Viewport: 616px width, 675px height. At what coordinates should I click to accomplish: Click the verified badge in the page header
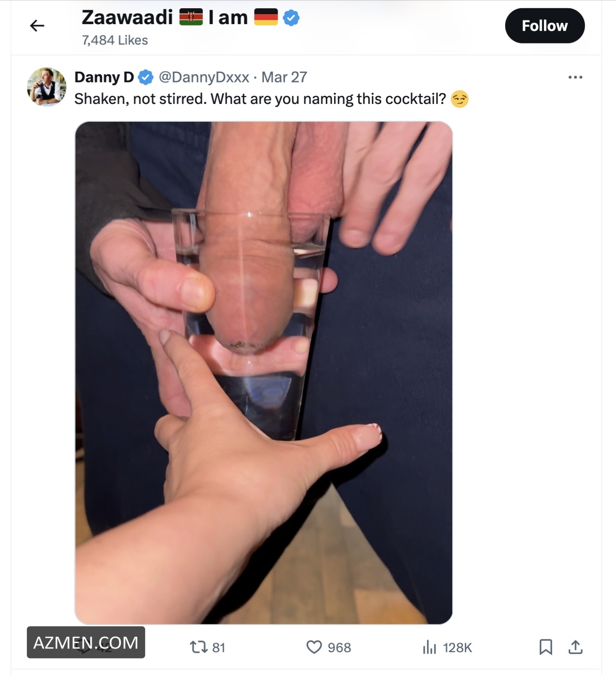(291, 18)
